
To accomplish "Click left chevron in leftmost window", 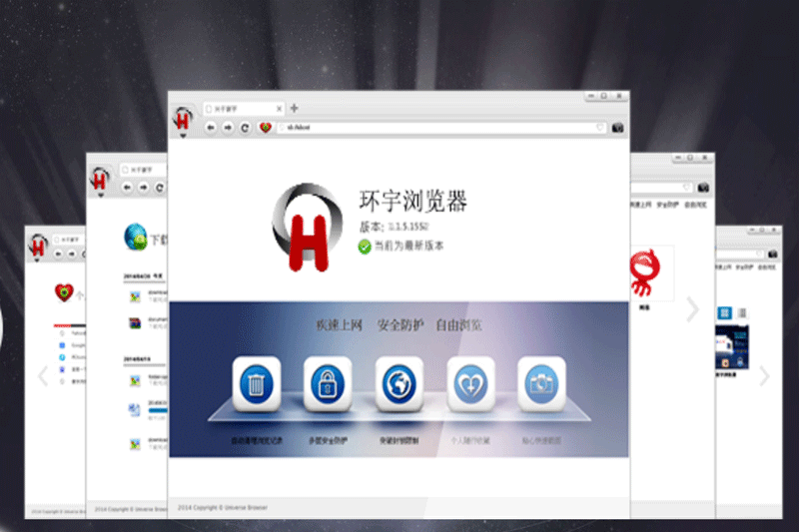I will (x=43, y=376).
